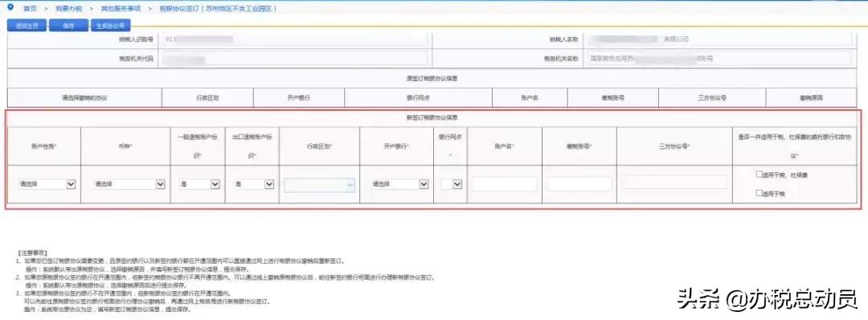Click the 账户名 input field
868x320 pixels.
[x=504, y=184]
